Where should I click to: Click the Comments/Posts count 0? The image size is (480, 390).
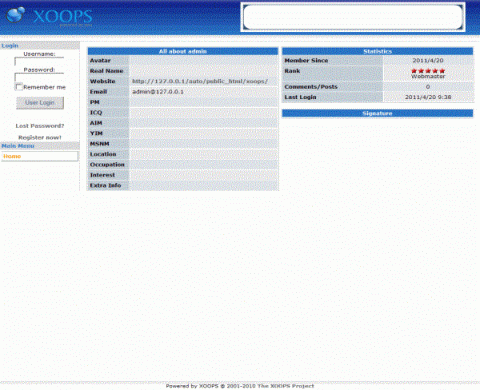click(428, 87)
